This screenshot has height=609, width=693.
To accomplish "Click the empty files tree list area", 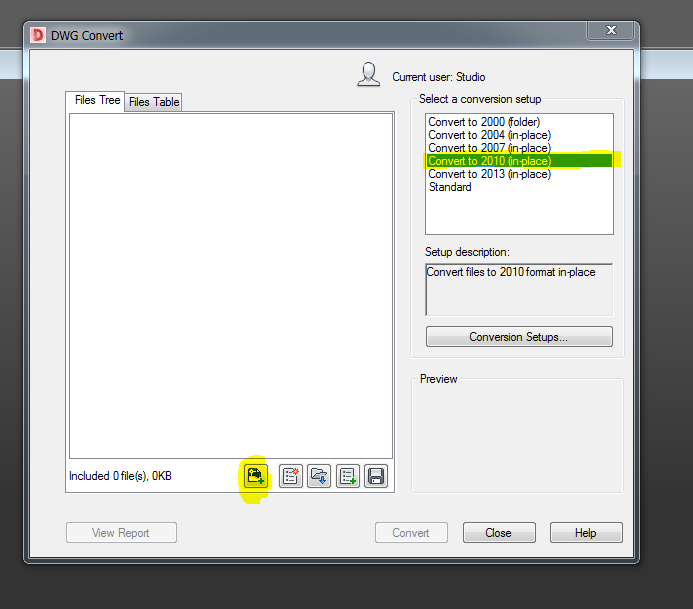I will pyautogui.click(x=231, y=286).
